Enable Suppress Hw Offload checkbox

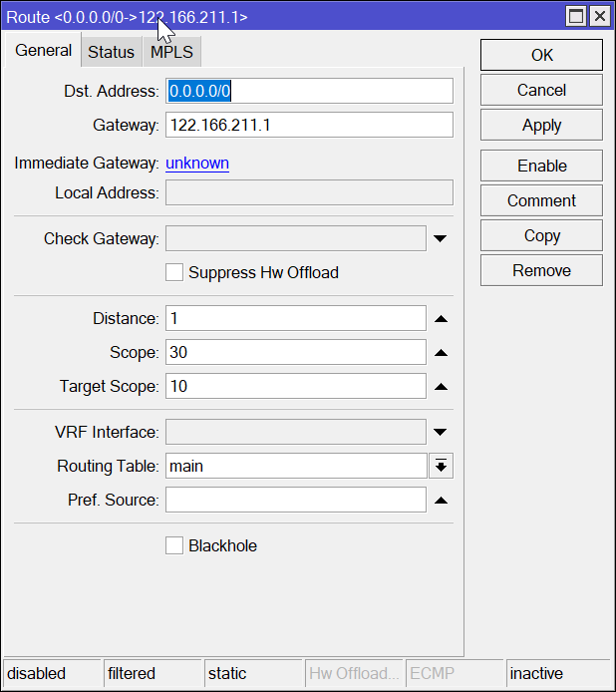174,272
